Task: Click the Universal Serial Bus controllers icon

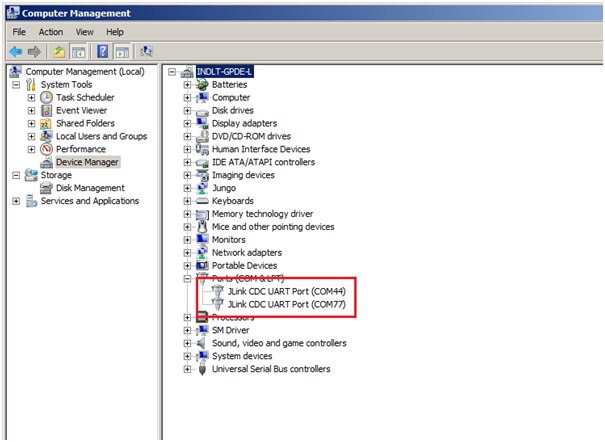Action: tap(202, 369)
